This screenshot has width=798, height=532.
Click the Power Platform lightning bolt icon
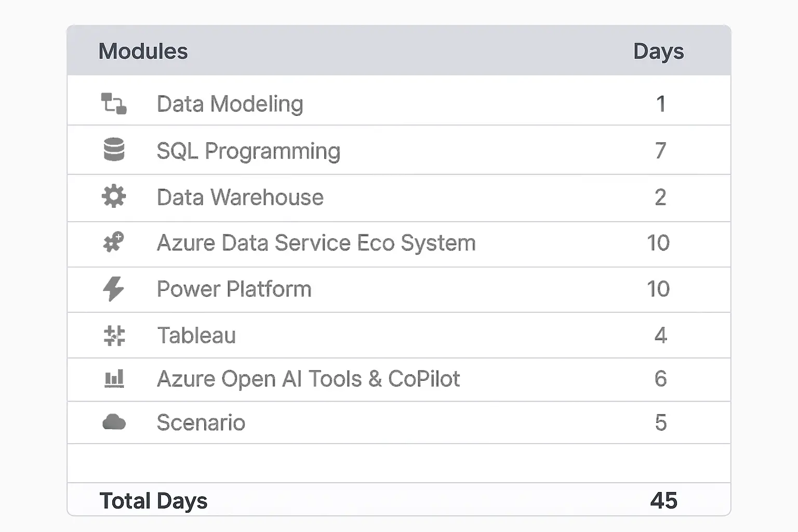click(114, 289)
